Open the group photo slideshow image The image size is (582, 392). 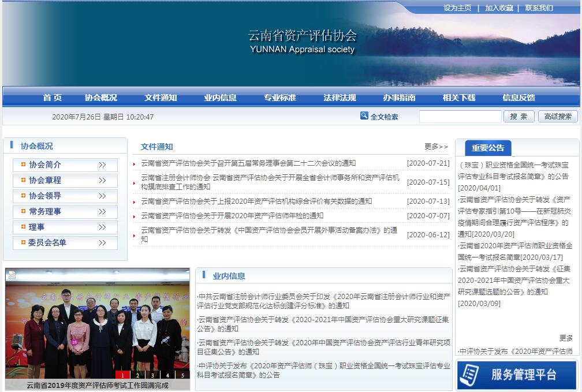click(x=97, y=323)
